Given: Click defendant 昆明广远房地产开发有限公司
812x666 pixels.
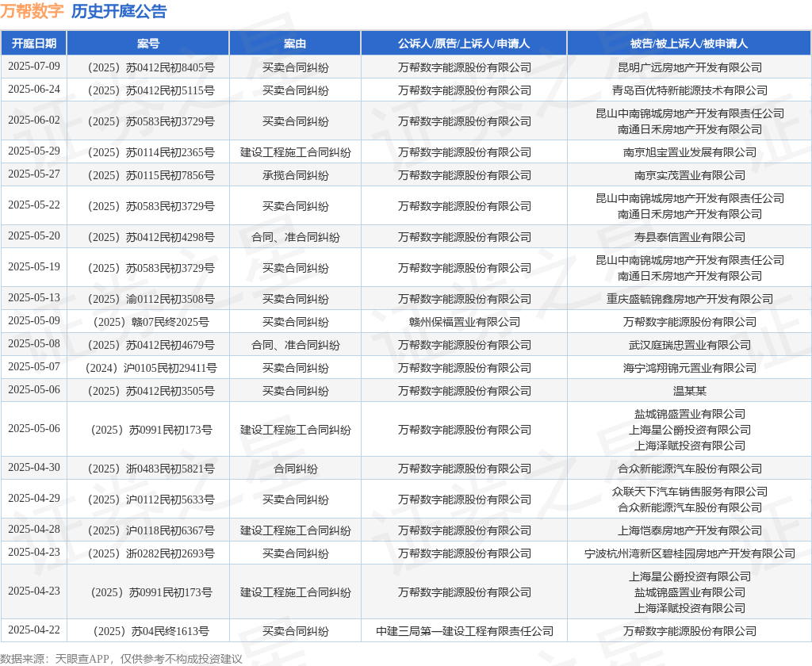Looking at the screenshot, I should pos(689,67).
